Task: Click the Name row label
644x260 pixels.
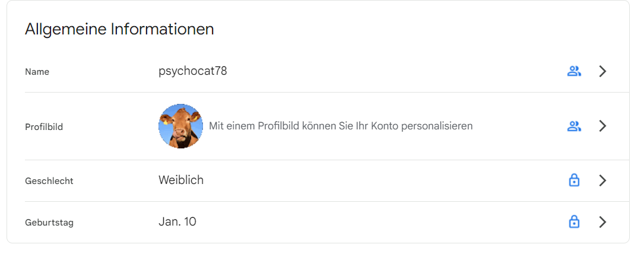Action: (x=37, y=72)
